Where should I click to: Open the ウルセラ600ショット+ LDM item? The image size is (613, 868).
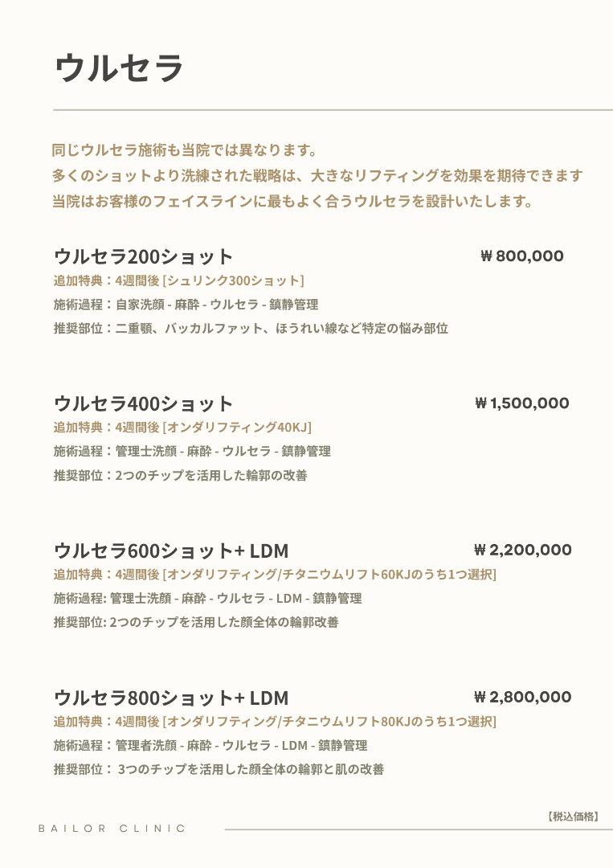coord(170,551)
